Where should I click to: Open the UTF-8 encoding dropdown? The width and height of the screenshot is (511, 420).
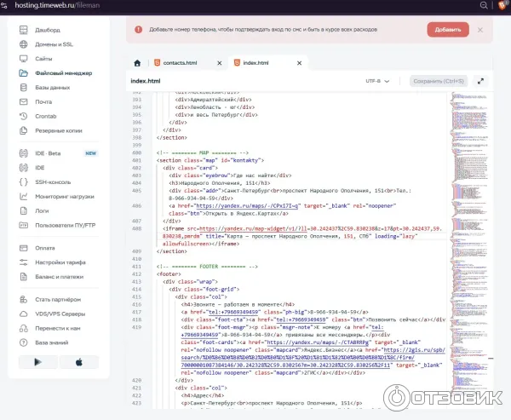377,81
